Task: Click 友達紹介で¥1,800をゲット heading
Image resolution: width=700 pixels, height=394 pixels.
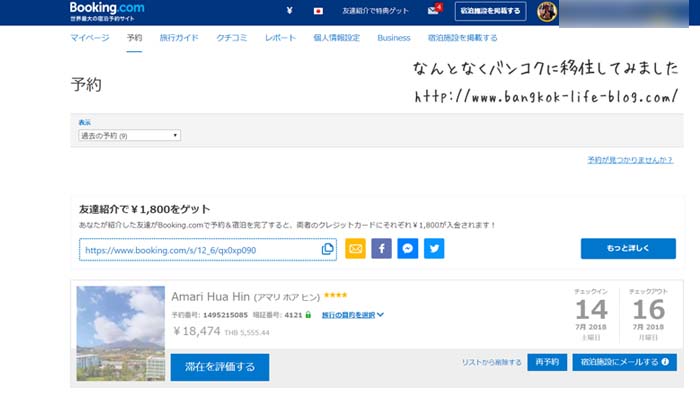Action: 144,209
